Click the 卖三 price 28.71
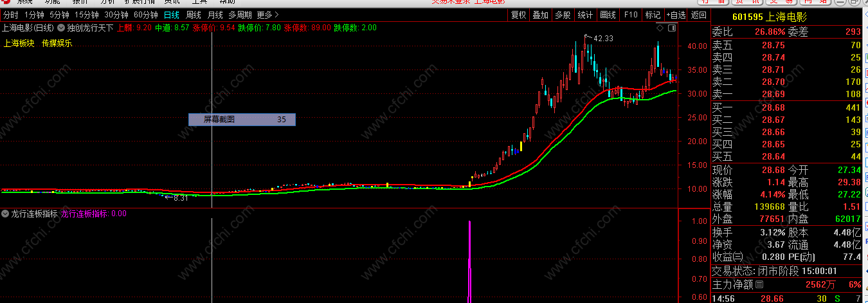868x303 pixels. (773, 69)
